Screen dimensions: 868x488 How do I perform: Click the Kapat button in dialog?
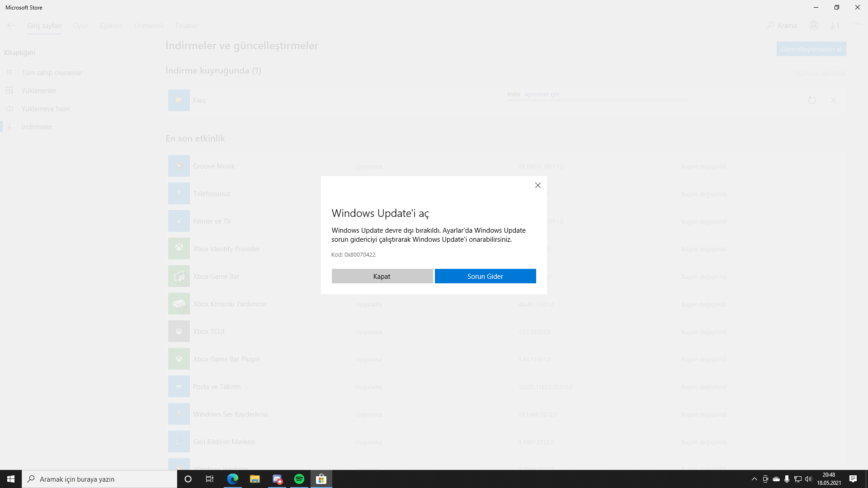coord(382,276)
